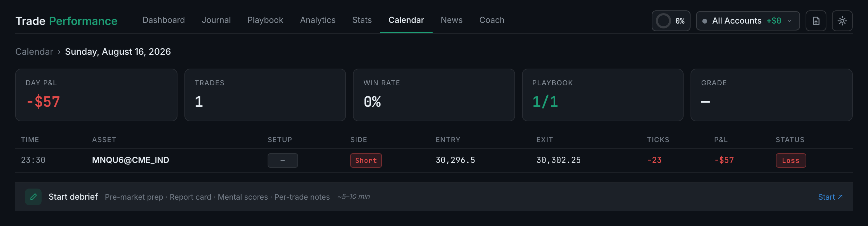Click the Start debrief link
The width and height of the screenshot is (868, 226).
831,197
